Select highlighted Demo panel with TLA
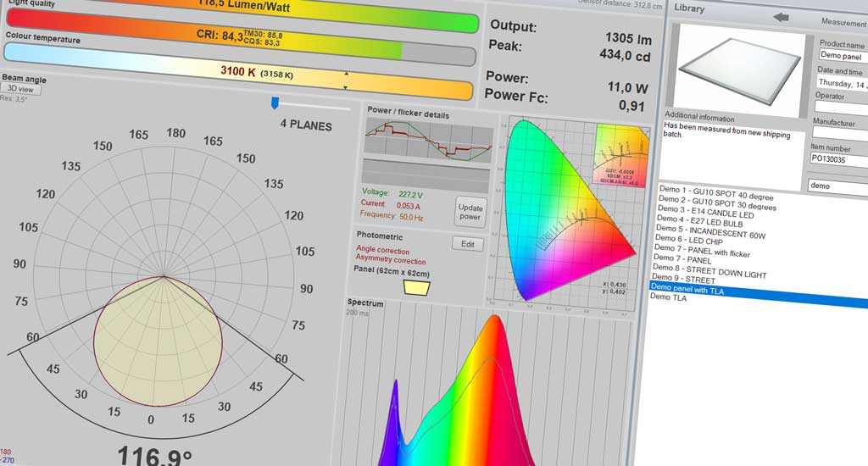The width and height of the screenshot is (868, 466). 759,294
